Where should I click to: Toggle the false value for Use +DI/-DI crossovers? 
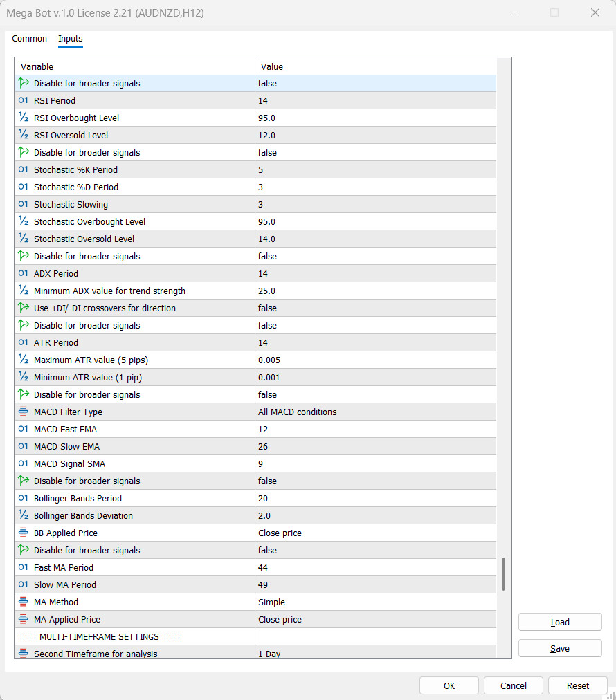[x=376, y=308]
